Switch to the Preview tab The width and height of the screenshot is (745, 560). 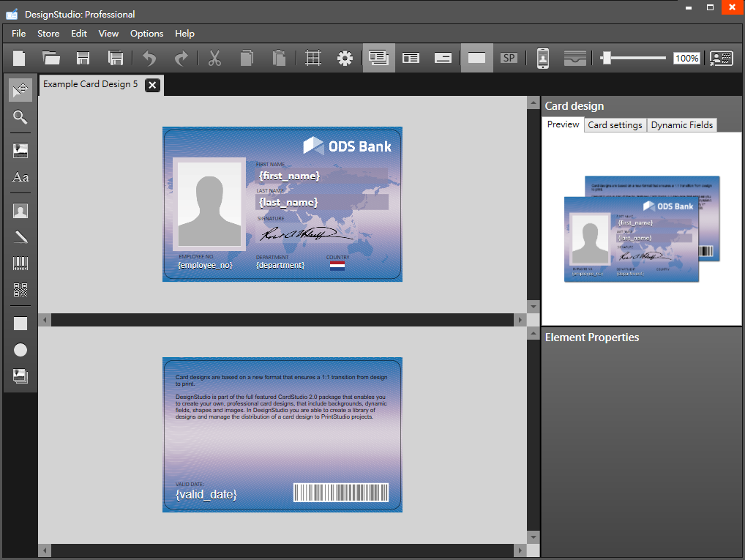click(563, 124)
